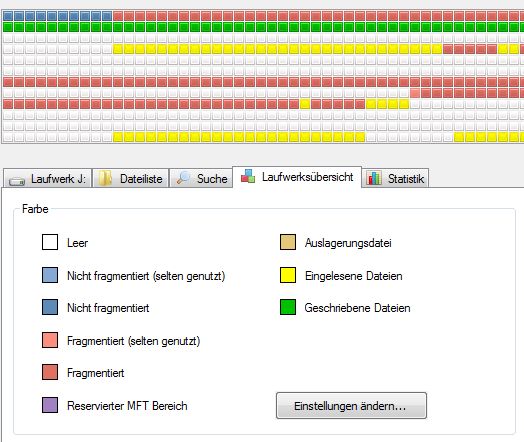Pick the Fragmentiert (selten genutzt) salmon swatch
This screenshot has width=524, height=442.
pyautogui.click(x=50, y=340)
